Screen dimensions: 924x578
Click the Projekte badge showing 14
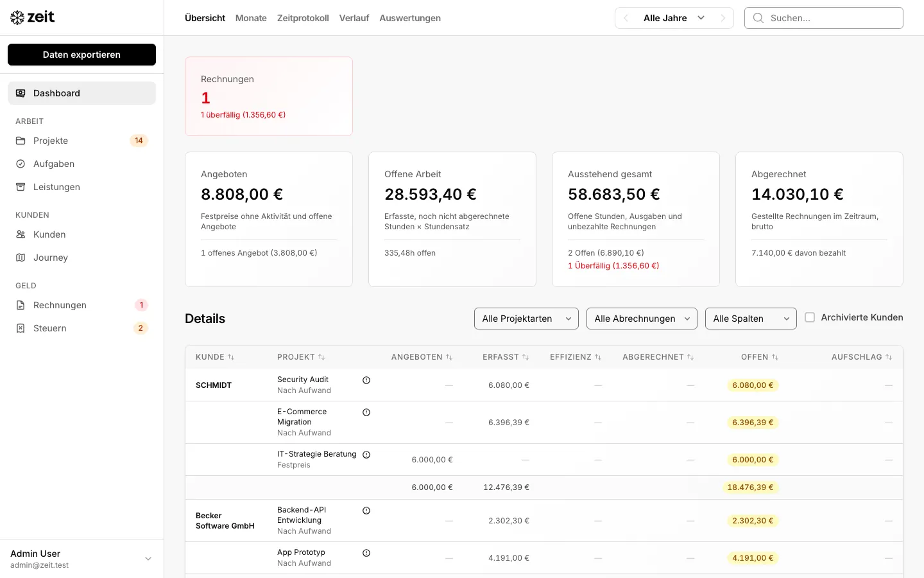[139, 141]
